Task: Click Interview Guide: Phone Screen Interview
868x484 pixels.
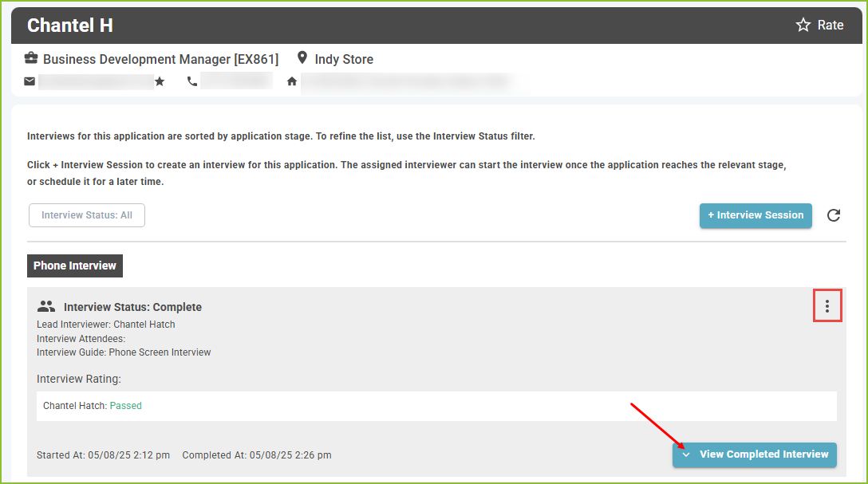Action: [x=124, y=352]
